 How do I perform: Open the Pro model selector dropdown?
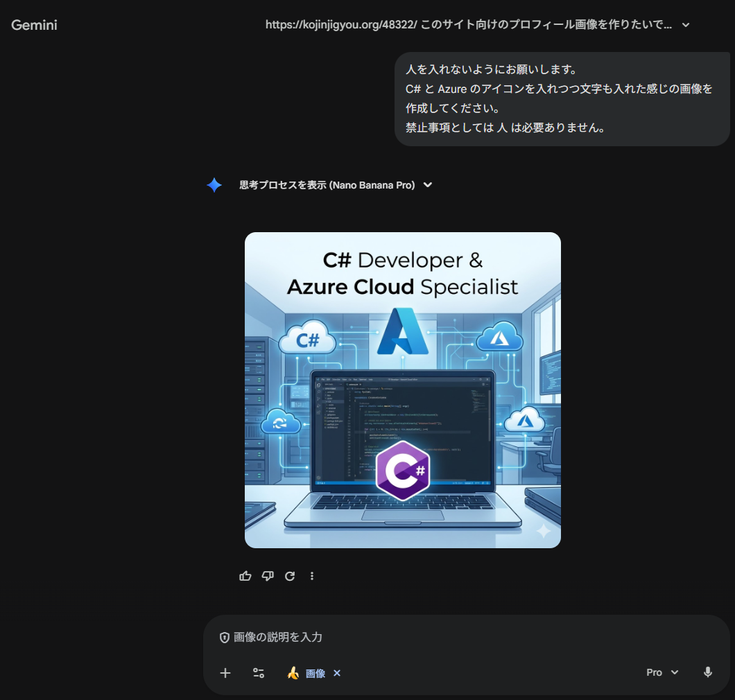[661, 672]
